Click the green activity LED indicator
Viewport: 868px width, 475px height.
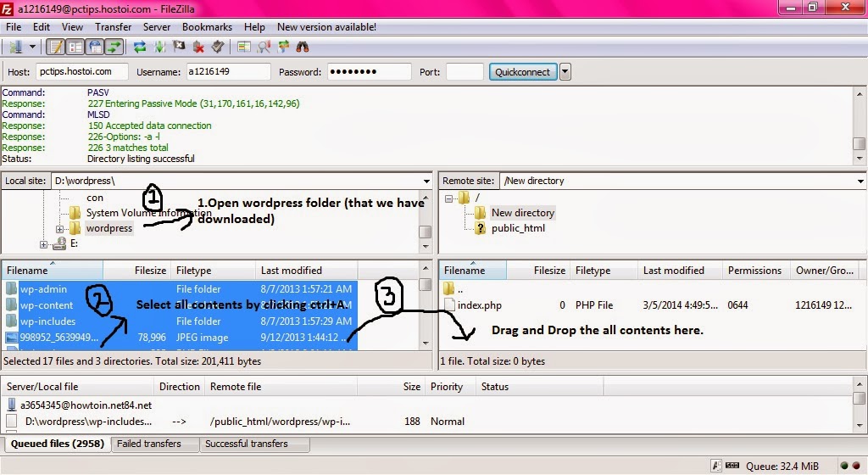coord(844,467)
